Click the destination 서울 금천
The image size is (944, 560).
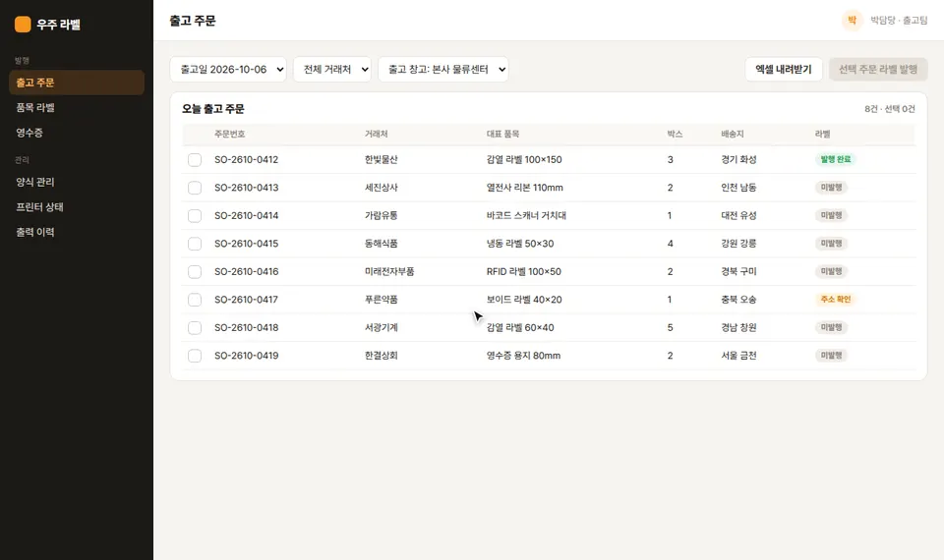coord(738,356)
